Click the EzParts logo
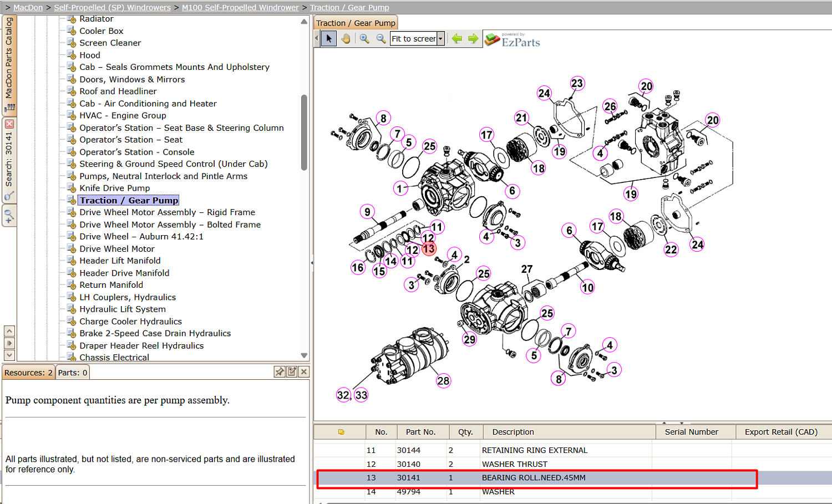The height and width of the screenshot is (504, 832). pyautogui.click(x=513, y=40)
